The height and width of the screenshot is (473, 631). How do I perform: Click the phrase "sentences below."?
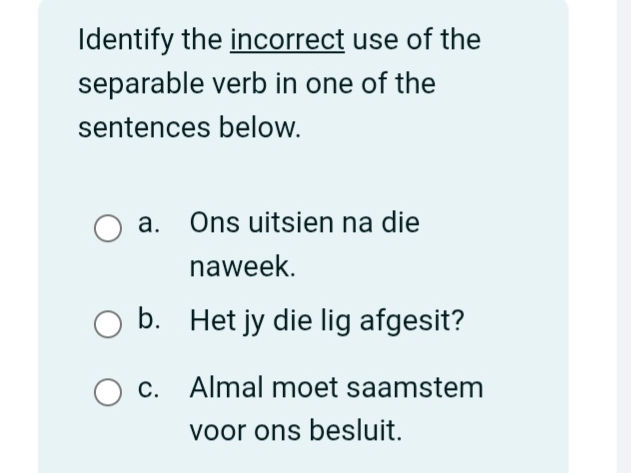pyautogui.click(x=189, y=128)
